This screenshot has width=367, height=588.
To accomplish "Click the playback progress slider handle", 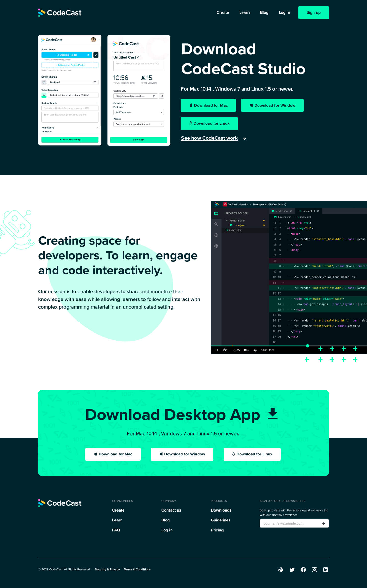I will click(x=308, y=346).
